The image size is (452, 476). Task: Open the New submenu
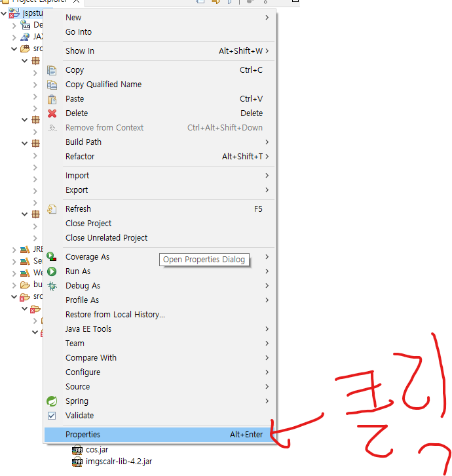click(160, 18)
